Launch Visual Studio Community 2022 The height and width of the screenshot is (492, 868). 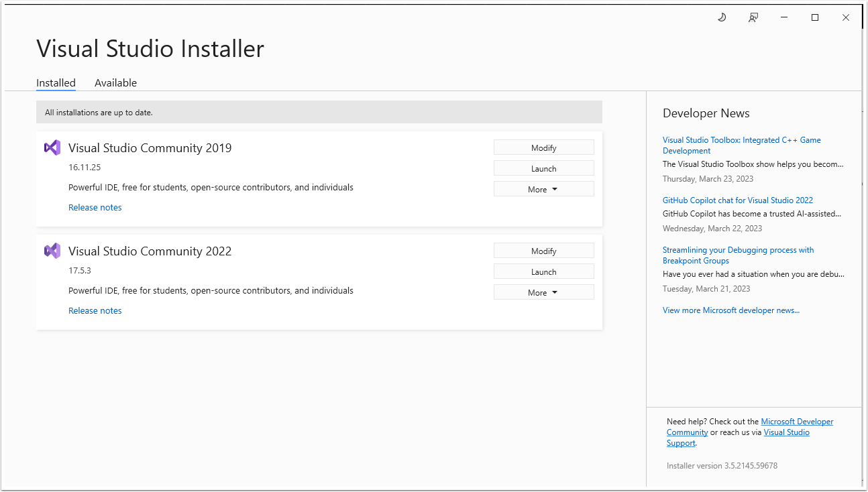[x=544, y=271]
